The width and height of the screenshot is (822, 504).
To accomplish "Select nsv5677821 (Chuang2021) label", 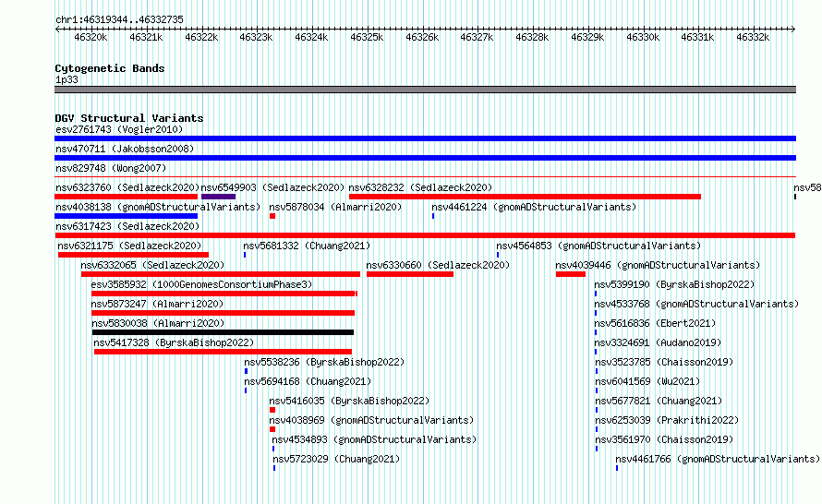I will point(659,401).
